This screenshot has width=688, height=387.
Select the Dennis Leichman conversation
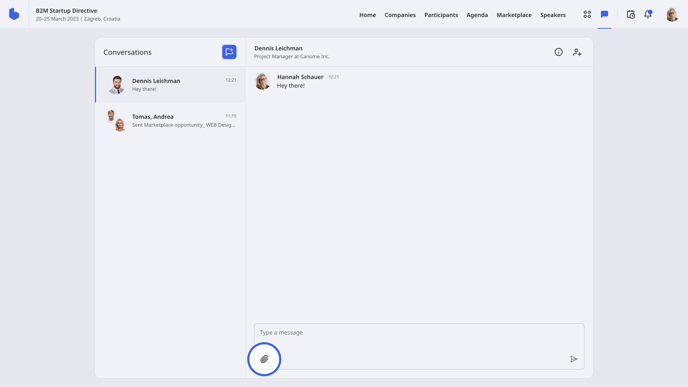click(170, 85)
